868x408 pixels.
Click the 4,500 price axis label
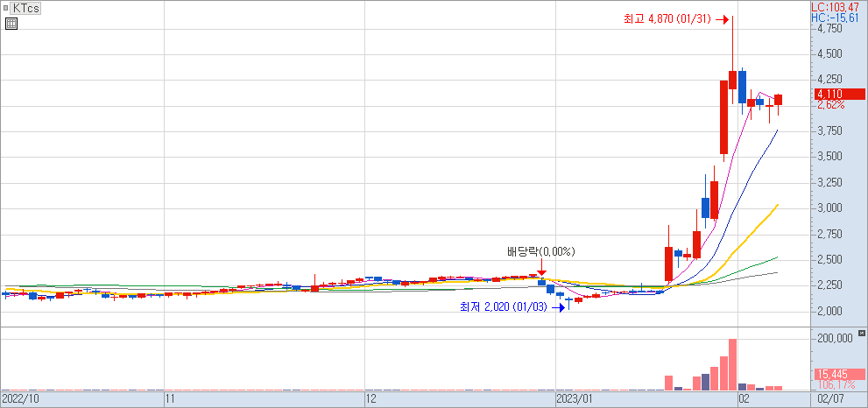pyautogui.click(x=828, y=54)
